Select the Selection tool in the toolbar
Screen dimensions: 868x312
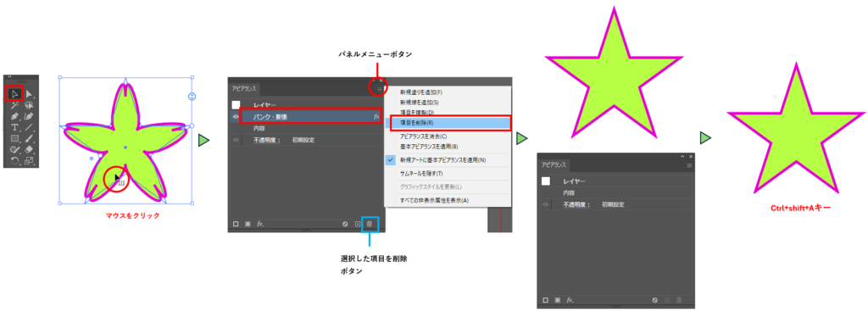[14, 93]
